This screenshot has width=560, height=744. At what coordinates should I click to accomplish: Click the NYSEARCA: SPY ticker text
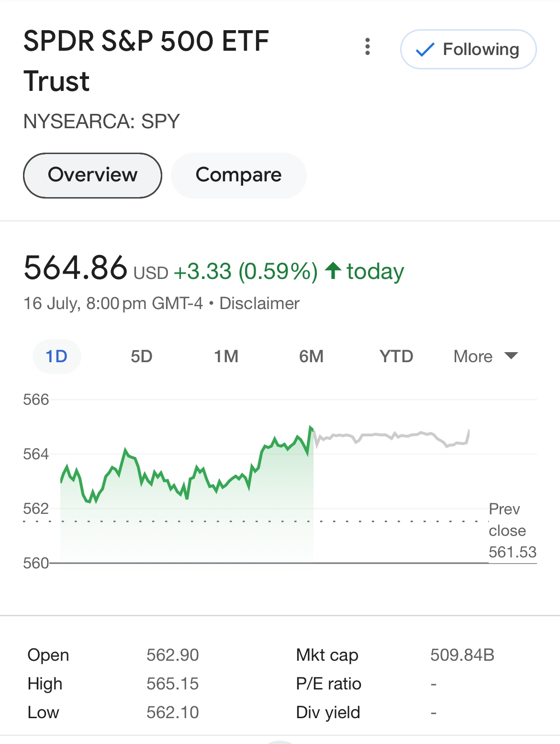101,122
